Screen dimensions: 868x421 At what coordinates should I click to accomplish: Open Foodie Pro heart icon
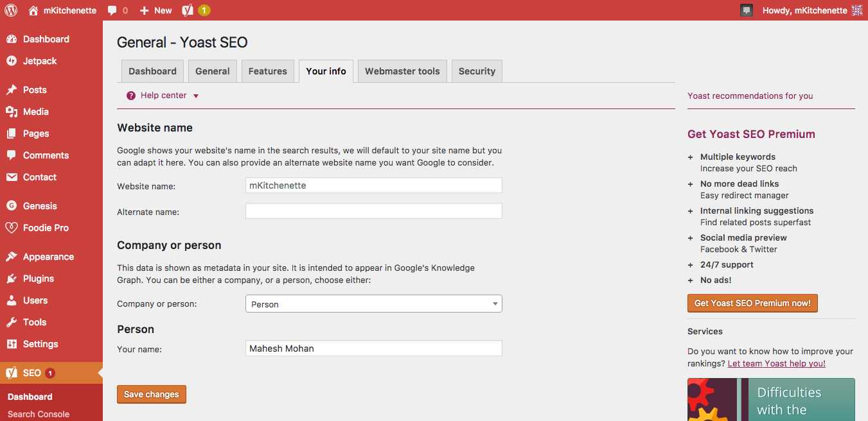coord(12,228)
